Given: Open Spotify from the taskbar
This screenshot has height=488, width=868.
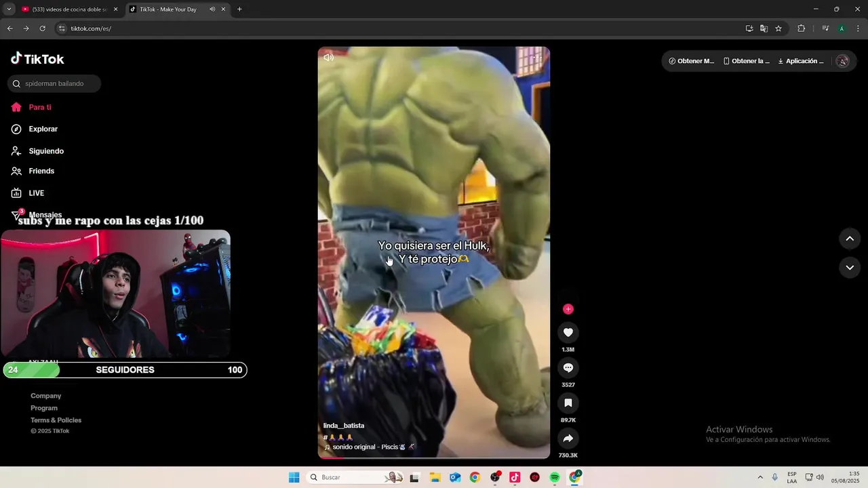Looking at the screenshot, I should coord(555,477).
